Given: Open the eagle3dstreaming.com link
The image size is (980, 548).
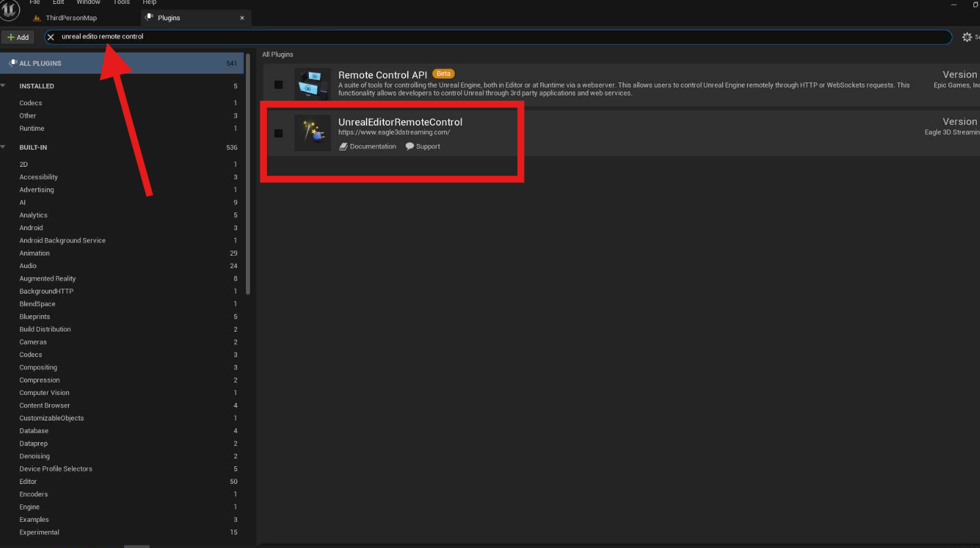Looking at the screenshot, I should click(394, 132).
